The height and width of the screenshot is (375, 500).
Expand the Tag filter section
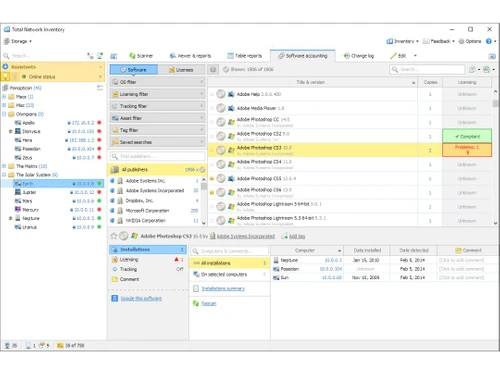[x=157, y=130]
